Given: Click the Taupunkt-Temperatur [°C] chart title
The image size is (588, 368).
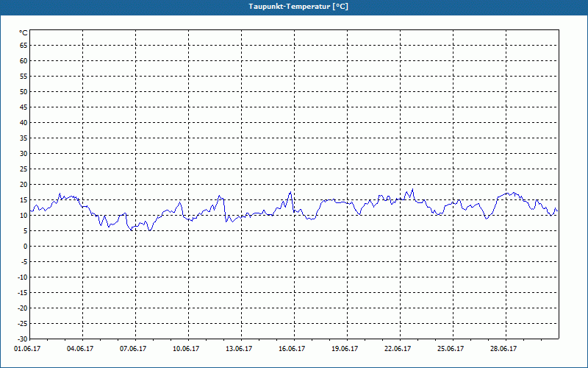Looking at the screenshot, I should [x=298, y=7].
